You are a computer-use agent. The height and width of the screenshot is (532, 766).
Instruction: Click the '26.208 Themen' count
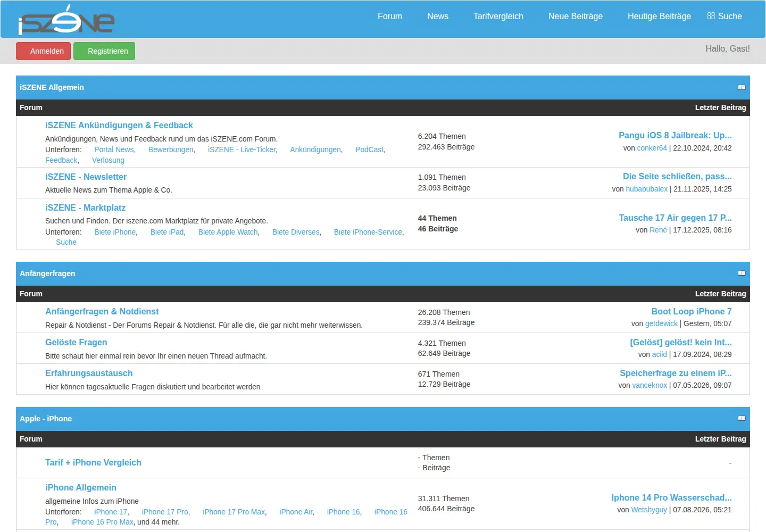(x=444, y=312)
